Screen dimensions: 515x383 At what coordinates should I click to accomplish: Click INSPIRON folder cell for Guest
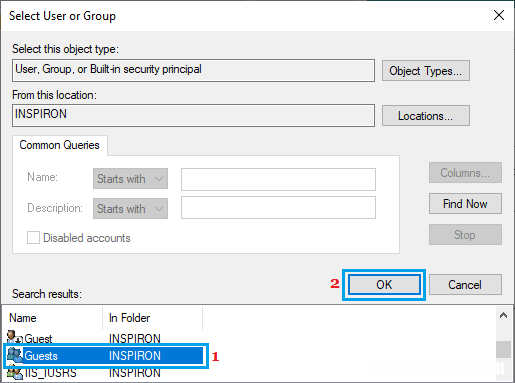pos(135,339)
